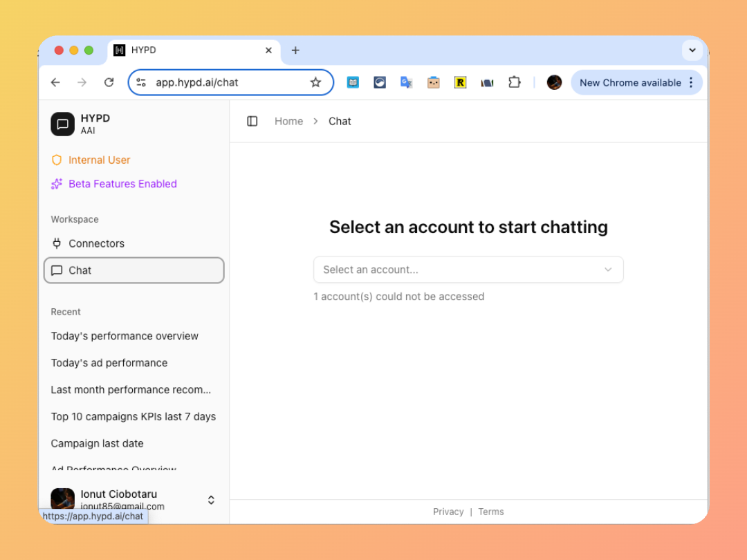Open the recent chat Today's ad performance
The image size is (747, 560).
click(109, 362)
